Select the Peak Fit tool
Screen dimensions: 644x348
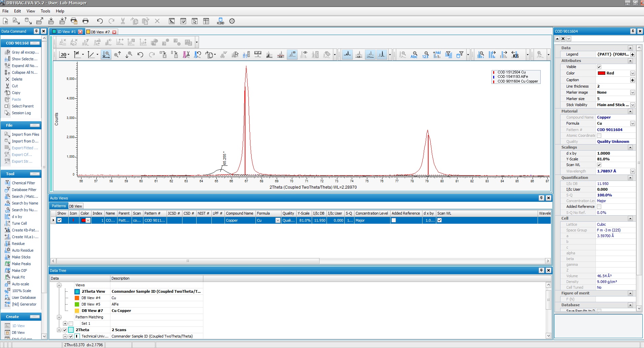pyautogui.click(x=18, y=277)
